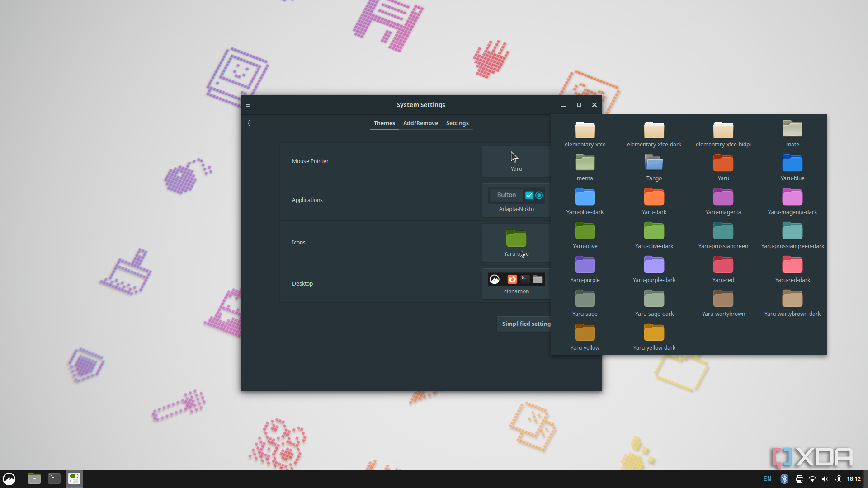The image size is (868, 488).
Task: Choose the Yaru-sage-dark icon theme
Action: pyautogui.click(x=654, y=304)
